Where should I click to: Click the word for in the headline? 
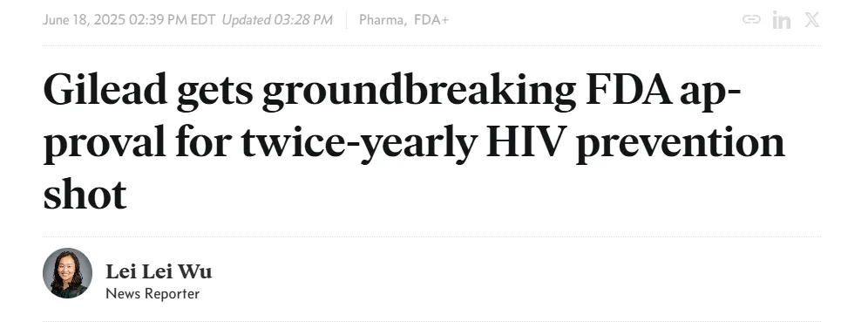coord(204,142)
